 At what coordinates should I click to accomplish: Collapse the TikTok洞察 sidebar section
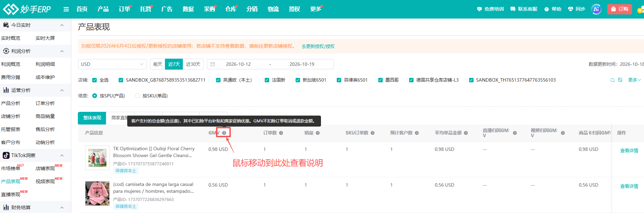pos(62,155)
